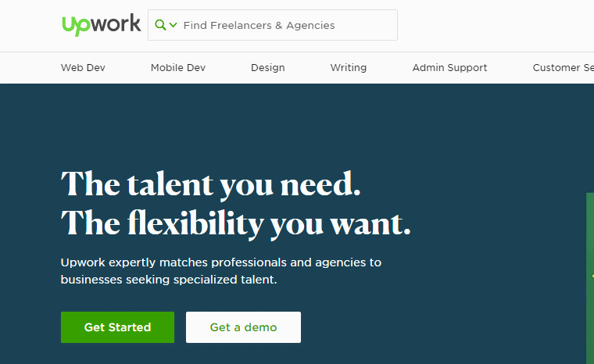The width and height of the screenshot is (594, 364).
Task: Click the green Get Started button
Action: (117, 327)
